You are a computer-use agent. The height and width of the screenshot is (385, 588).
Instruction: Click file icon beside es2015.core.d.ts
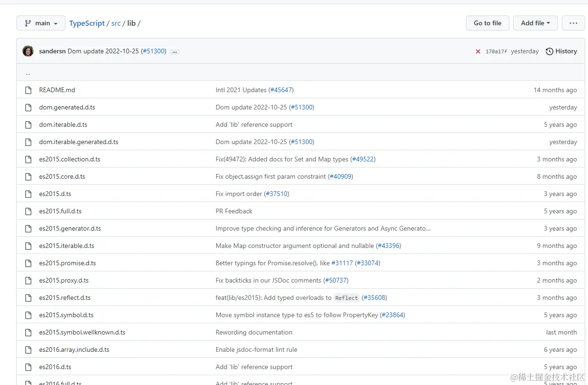(28, 176)
